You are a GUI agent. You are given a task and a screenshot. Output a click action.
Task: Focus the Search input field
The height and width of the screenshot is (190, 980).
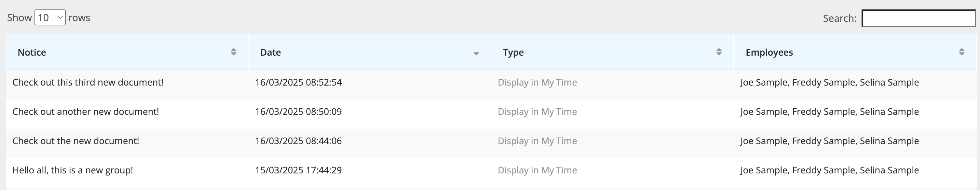(918, 18)
